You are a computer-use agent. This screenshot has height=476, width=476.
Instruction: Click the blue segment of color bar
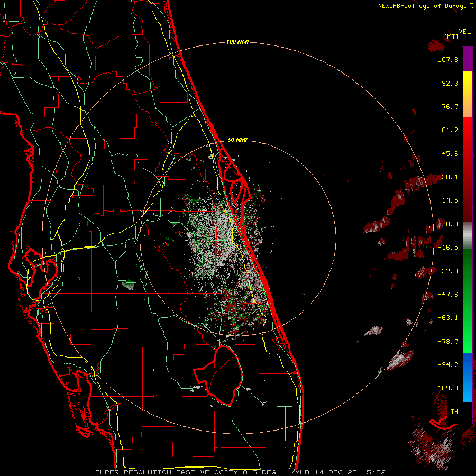pos(467,377)
